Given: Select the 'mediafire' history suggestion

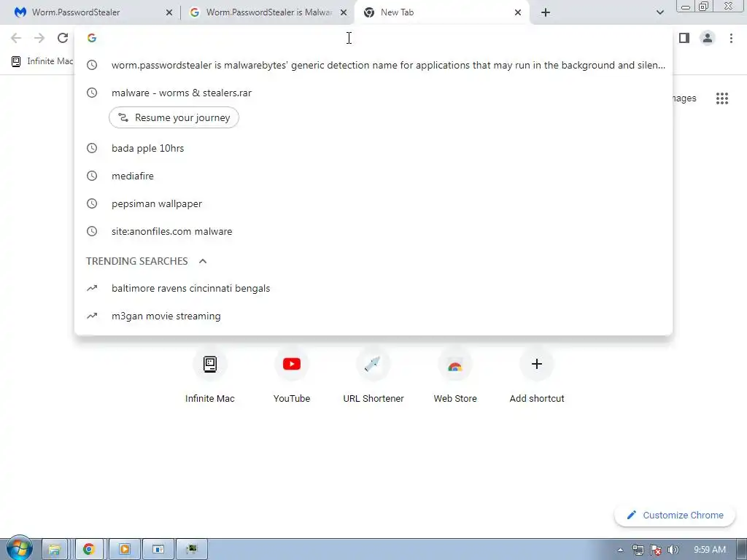Looking at the screenshot, I should pos(373,176).
